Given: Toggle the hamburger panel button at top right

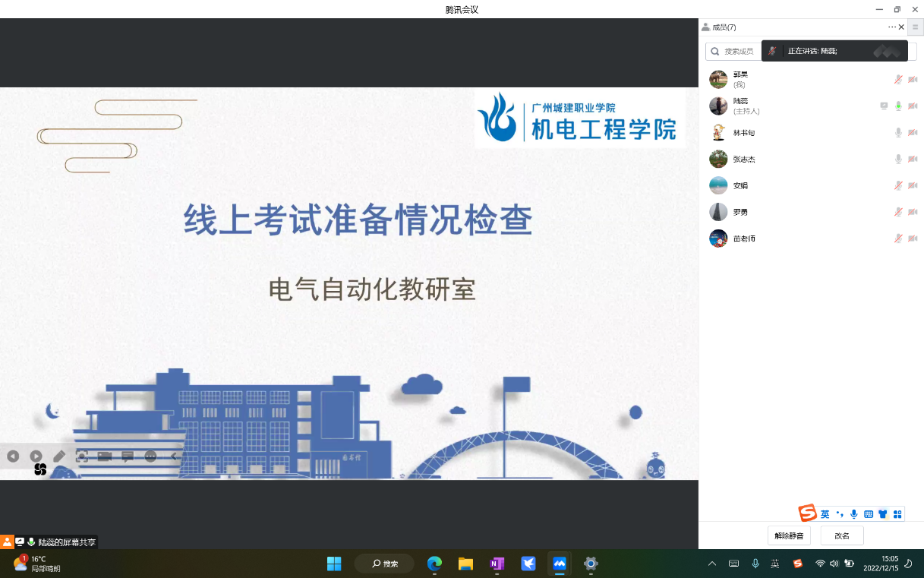Looking at the screenshot, I should 915,27.
